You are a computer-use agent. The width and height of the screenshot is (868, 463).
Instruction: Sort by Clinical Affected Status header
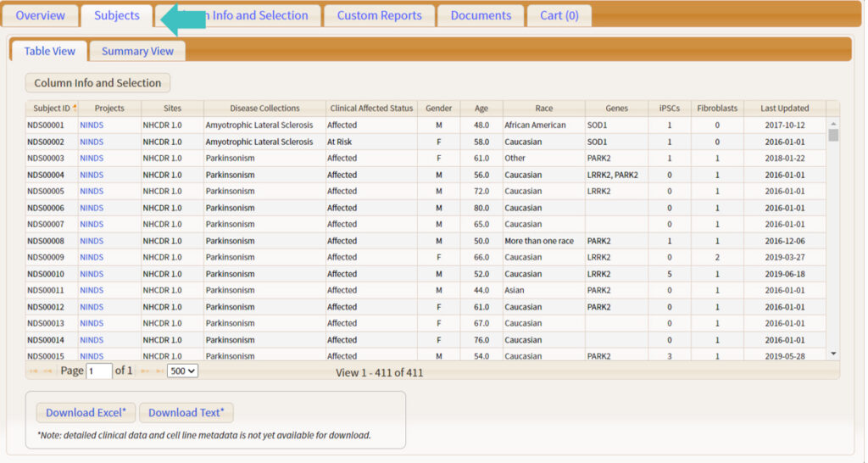[x=371, y=108]
